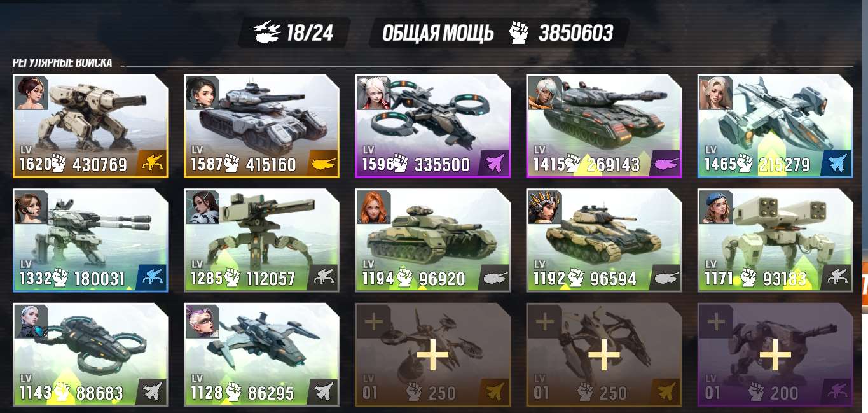The width and height of the screenshot is (868, 413).
Task: Click the small plus icon on the second 250 power slot
Action: pos(544,322)
